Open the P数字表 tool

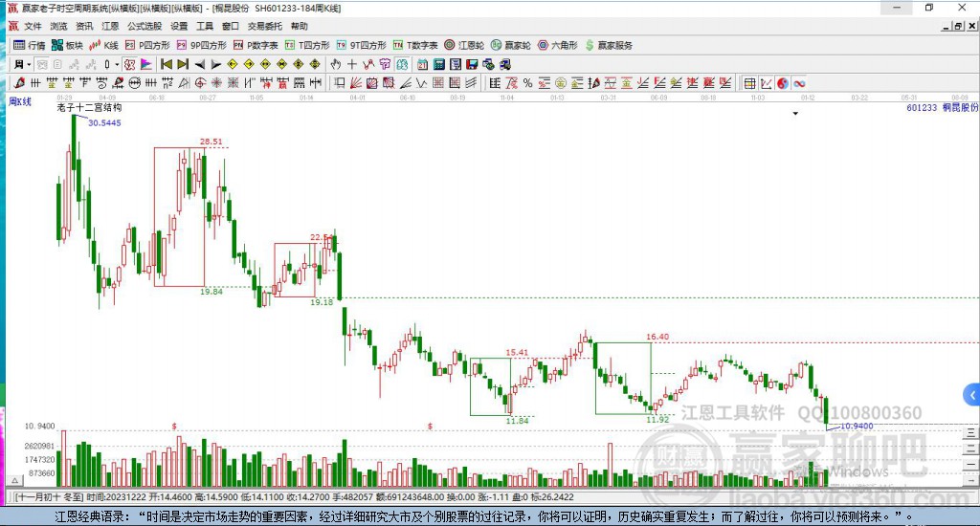coord(256,45)
